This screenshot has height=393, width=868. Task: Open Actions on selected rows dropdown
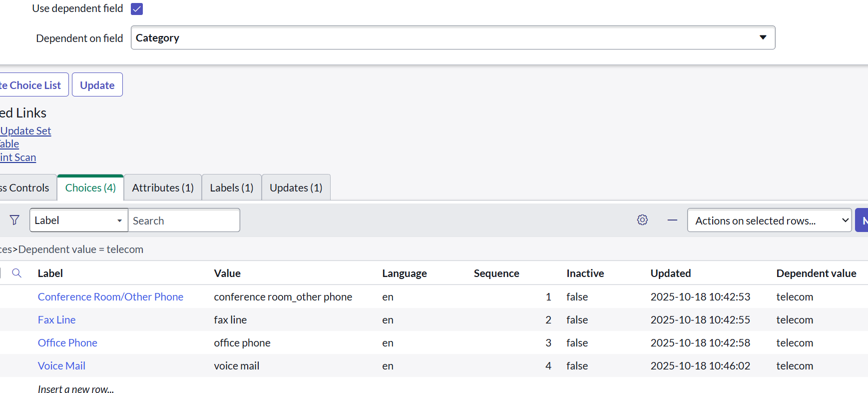pyautogui.click(x=769, y=220)
